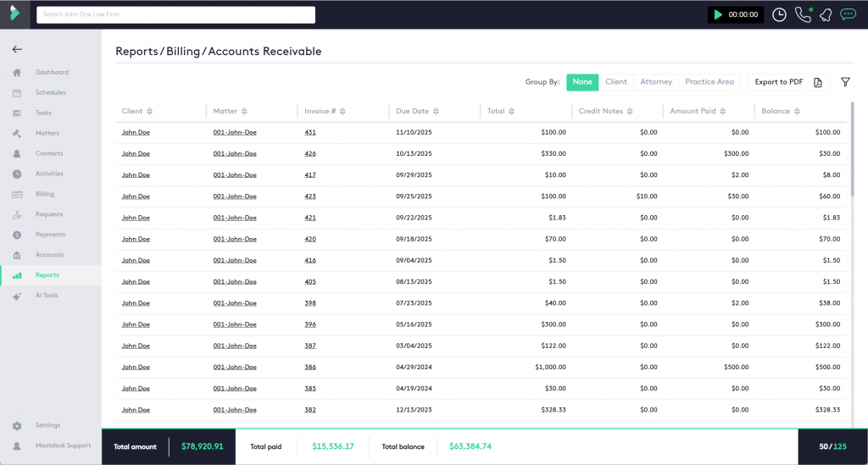Image resolution: width=868 pixels, height=465 pixels.
Task: Click the table vertical scrollbar
Action: coord(853,149)
